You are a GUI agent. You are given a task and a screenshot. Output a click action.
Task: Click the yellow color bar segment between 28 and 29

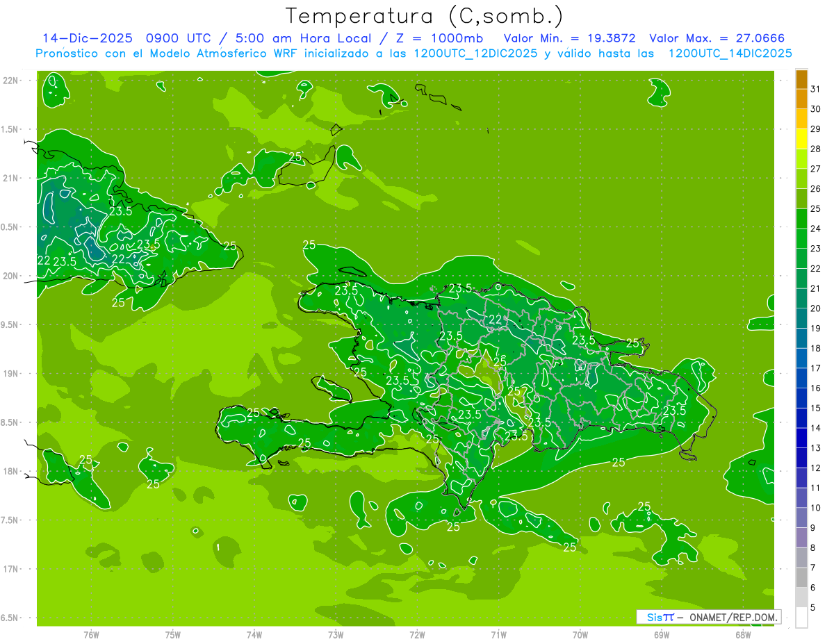coord(801,139)
